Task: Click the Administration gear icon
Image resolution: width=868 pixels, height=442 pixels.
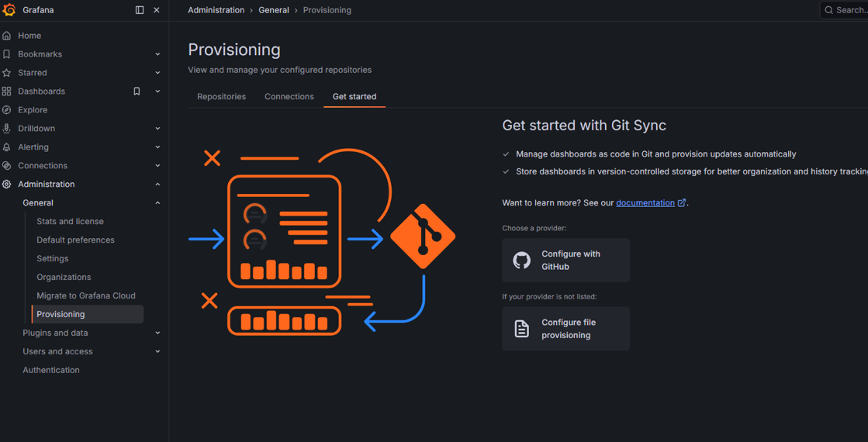Action: coord(7,185)
